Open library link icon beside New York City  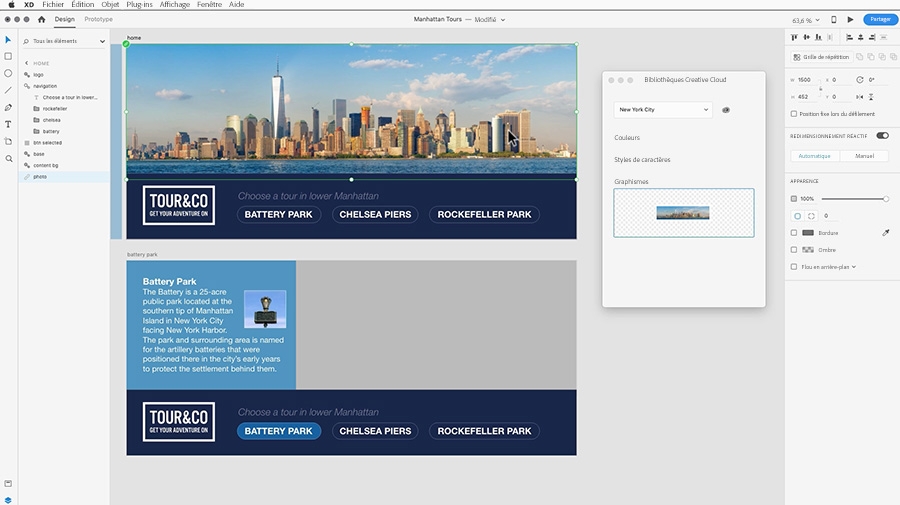726,110
